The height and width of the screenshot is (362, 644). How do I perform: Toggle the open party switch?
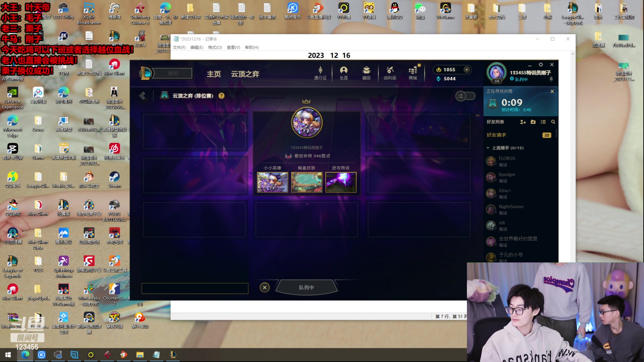tap(465, 96)
